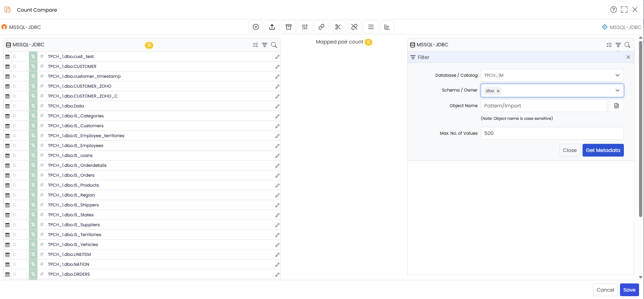This screenshot has height=299, width=644.
Task: Click search icon in right MSSQL-JDBC panel
Action: pos(627,45)
